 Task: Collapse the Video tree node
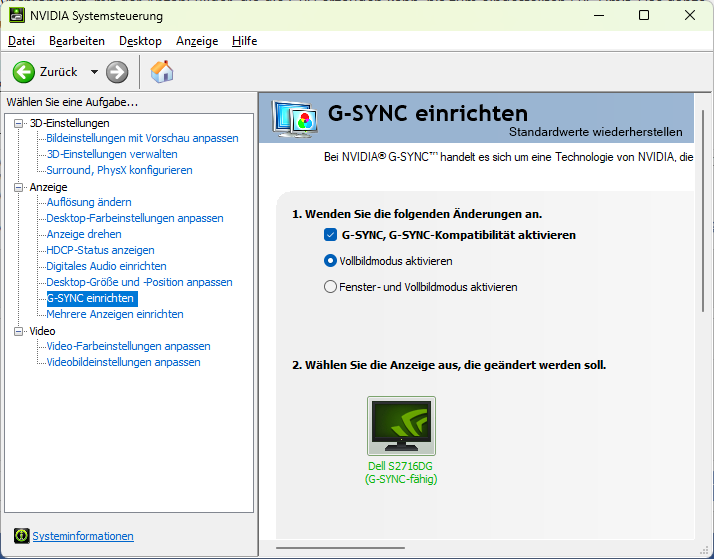[19, 331]
